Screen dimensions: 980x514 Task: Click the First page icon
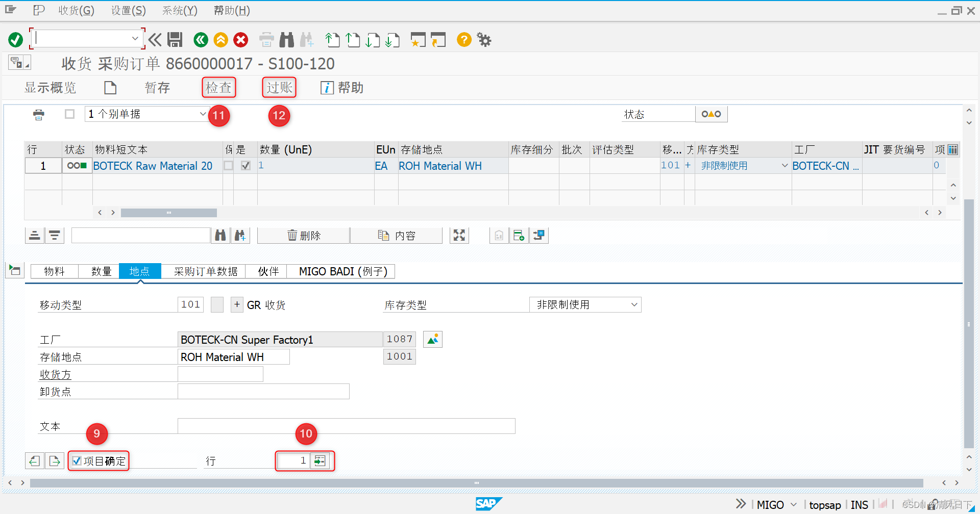332,39
